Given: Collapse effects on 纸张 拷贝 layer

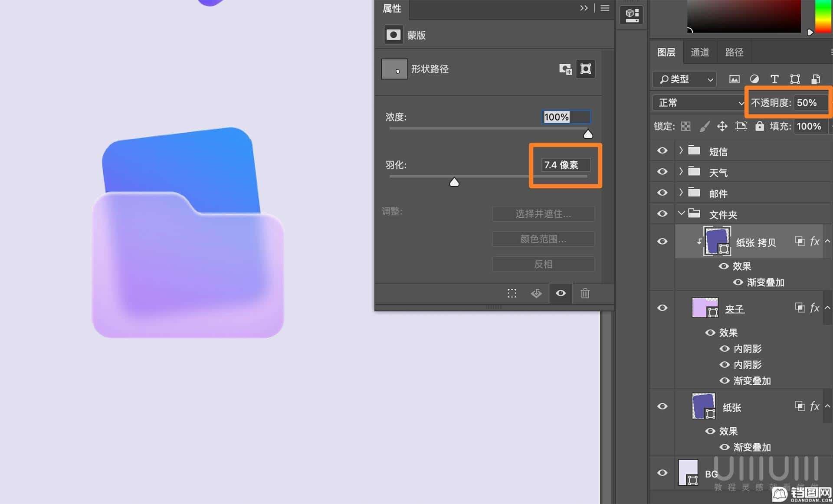Looking at the screenshot, I should coord(827,242).
